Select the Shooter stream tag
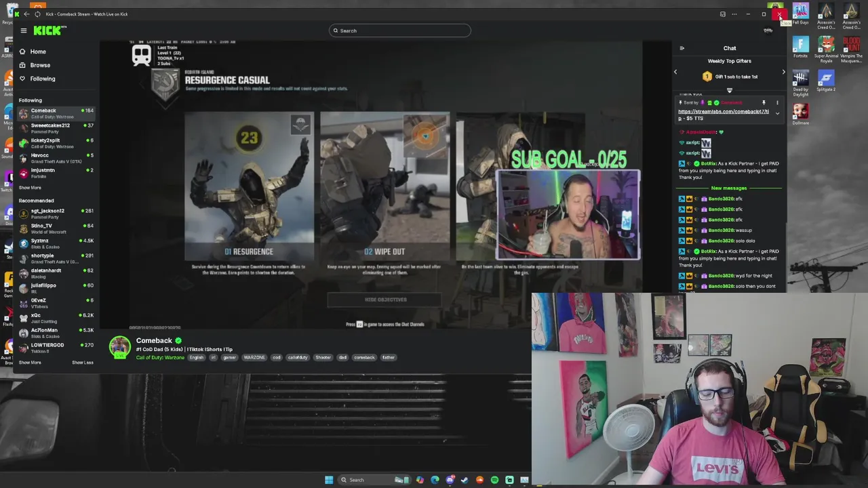 (x=323, y=357)
